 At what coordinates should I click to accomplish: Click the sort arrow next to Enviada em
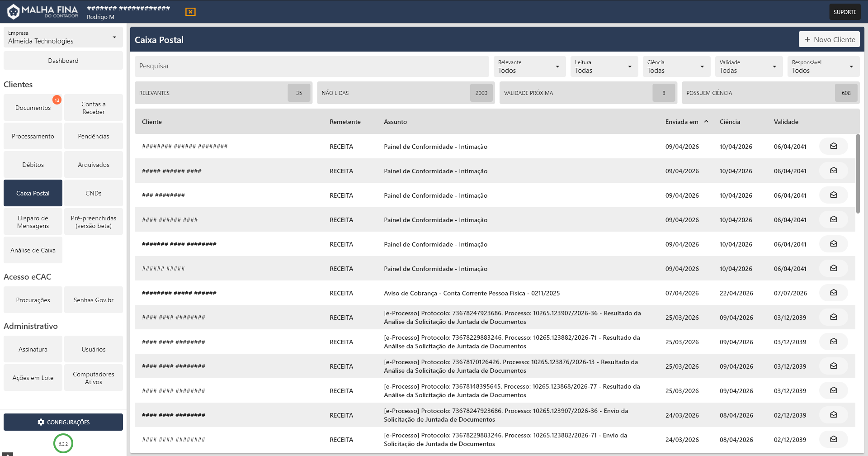(x=706, y=122)
